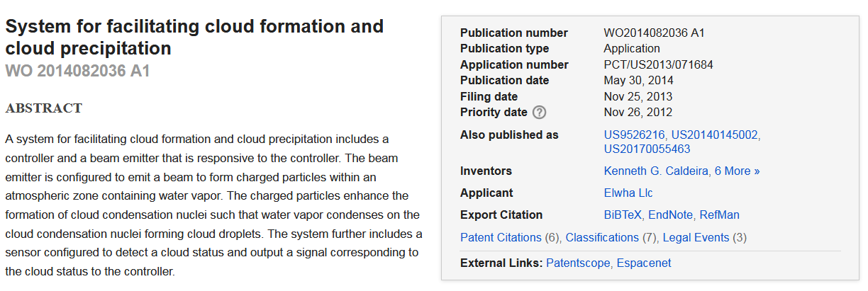Open the Patentscope external link
The width and height of the screenshot is (868, 291).
(x=578, y=263)
